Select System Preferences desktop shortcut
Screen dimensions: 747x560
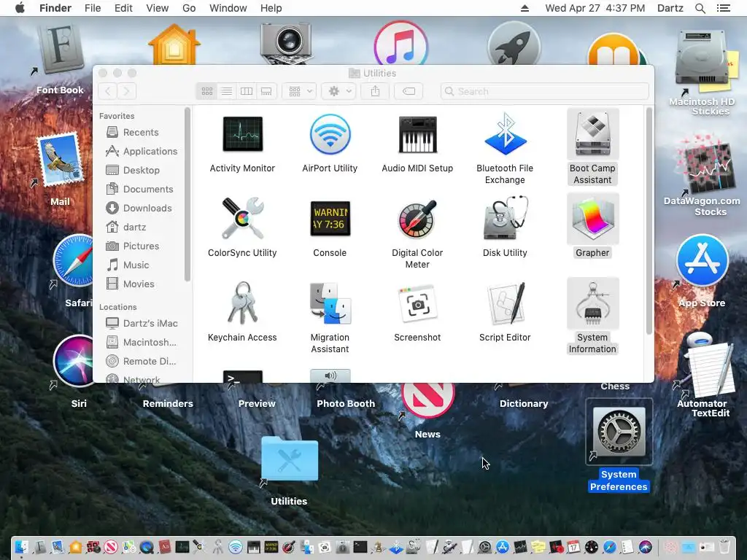click(x=619, y=432)
